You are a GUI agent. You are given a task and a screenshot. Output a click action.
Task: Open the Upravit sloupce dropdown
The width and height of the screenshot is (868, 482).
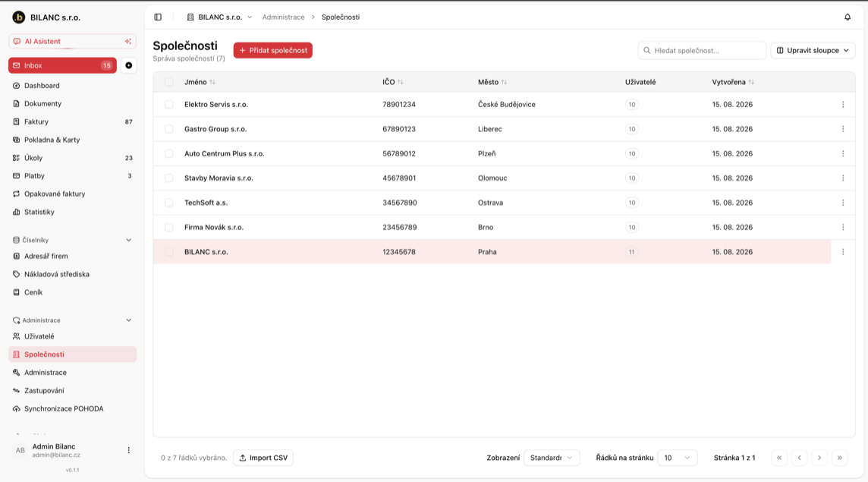[x=813, y=50]
